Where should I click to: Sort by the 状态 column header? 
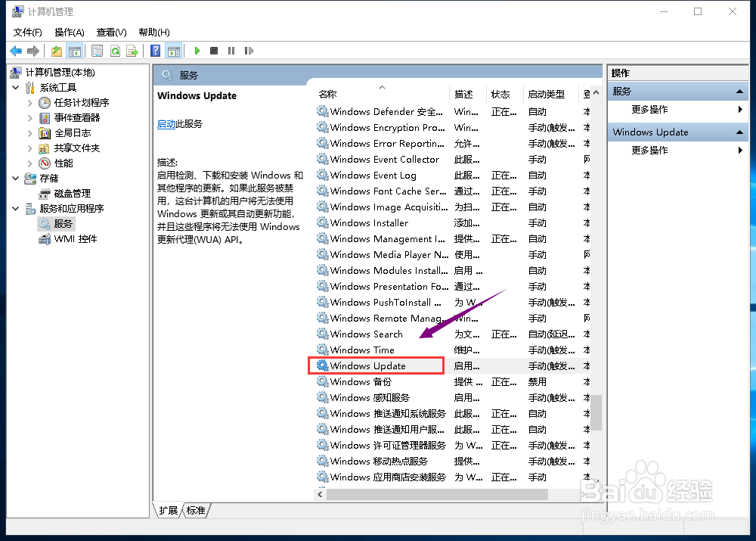tap(504, 94)
